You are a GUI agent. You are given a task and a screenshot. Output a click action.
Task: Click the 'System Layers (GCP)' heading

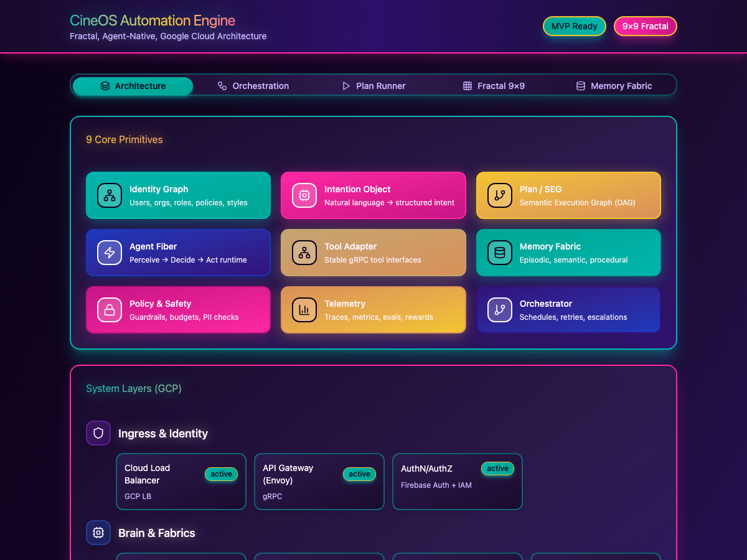coord(134,388)
